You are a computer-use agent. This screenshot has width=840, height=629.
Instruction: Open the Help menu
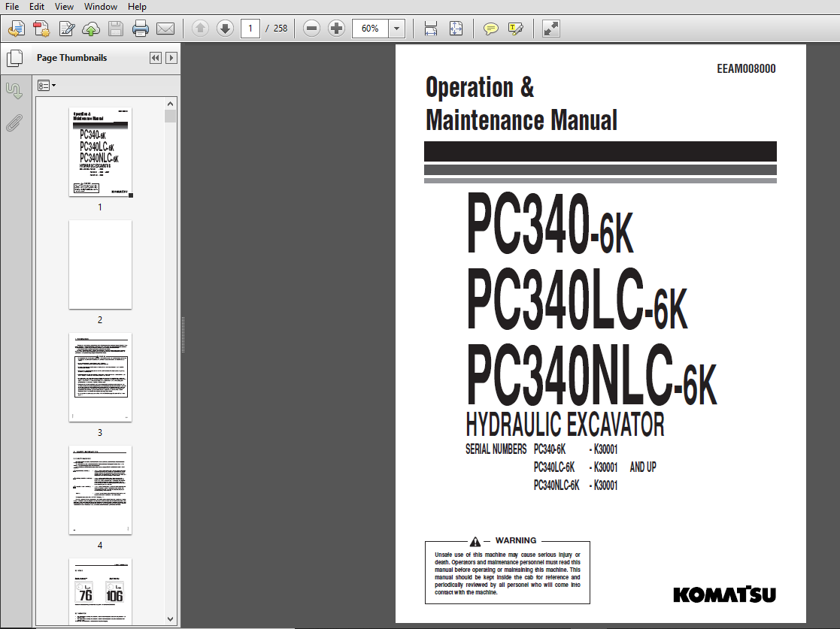(x=137, y=7)
